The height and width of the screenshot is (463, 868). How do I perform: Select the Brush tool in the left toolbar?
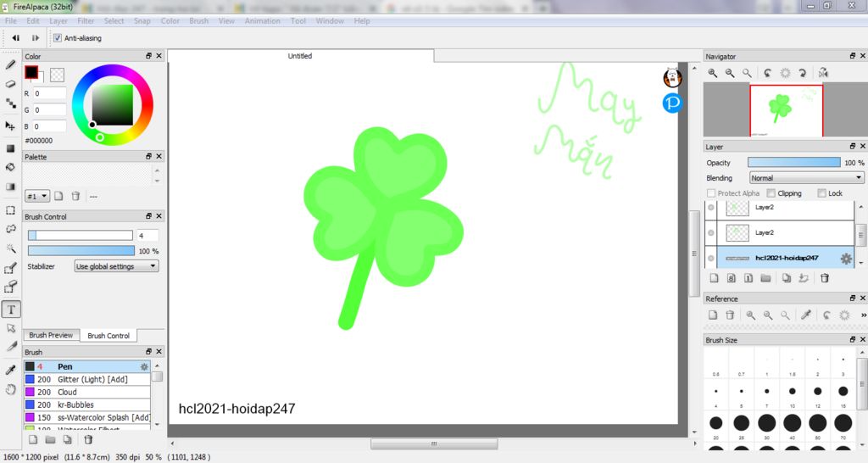pos(10,64)
